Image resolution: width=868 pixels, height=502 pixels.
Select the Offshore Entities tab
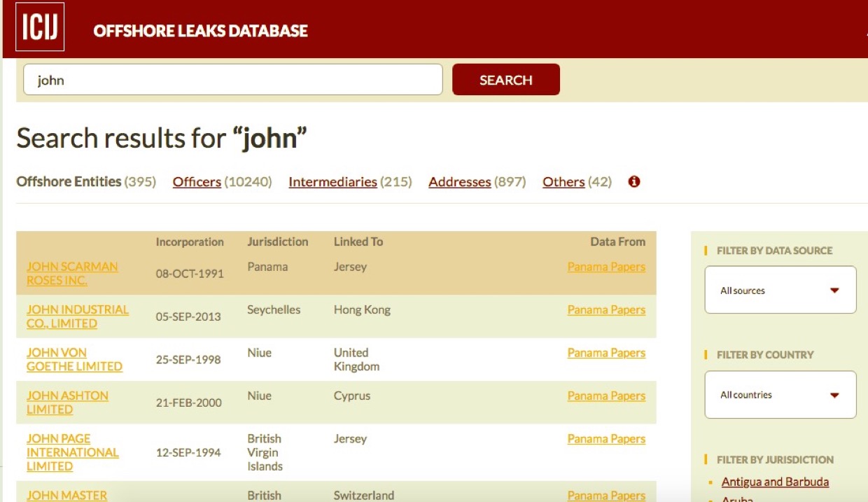pyautogui.click(x=69, y=181)
